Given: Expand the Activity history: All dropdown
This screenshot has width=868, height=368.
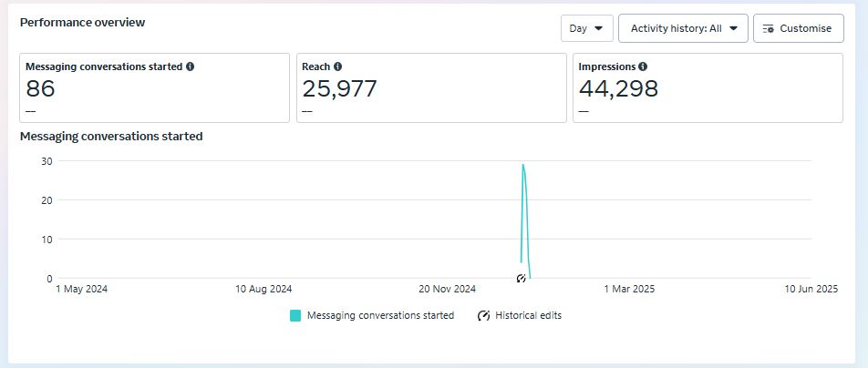Looking at the screenshot, I should coord(683,28).
